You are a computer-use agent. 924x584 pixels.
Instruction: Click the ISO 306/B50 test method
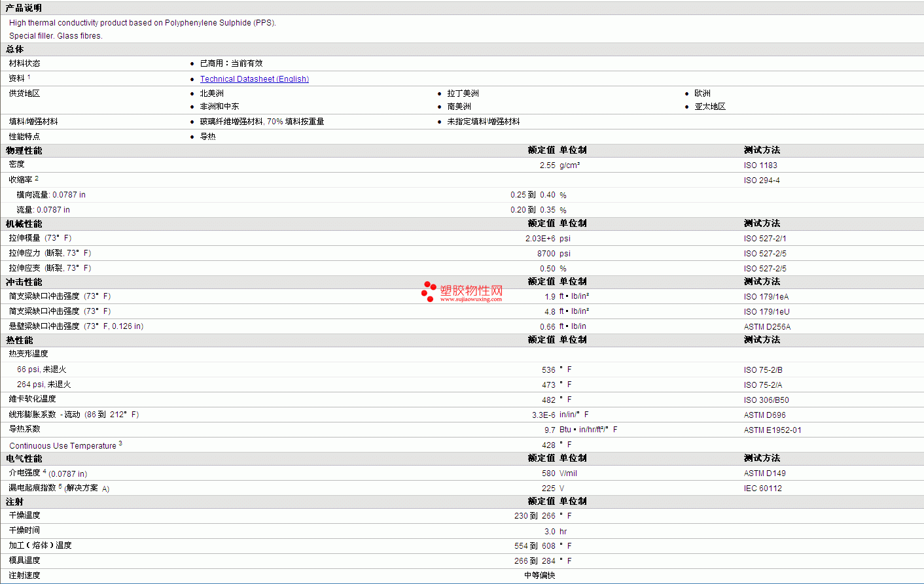pos(766,400)
